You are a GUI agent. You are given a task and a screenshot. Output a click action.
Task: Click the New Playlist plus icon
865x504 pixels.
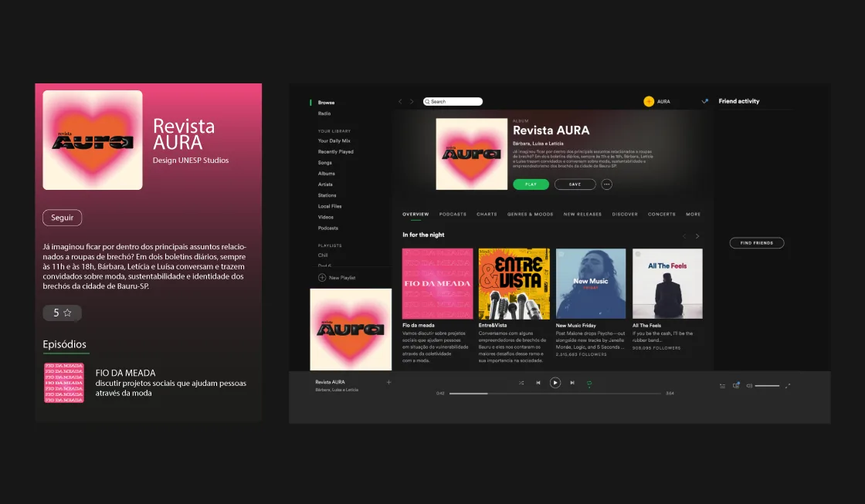click(322, 277)
